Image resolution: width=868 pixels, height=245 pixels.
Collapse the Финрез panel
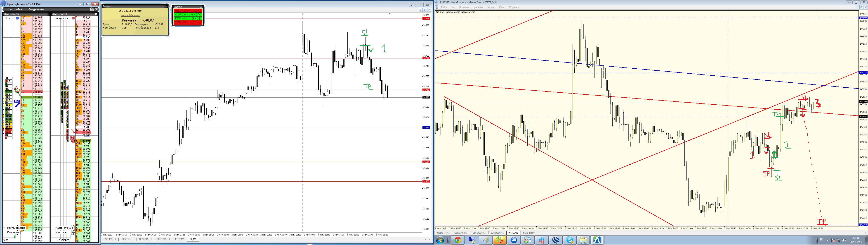(166, 6)
